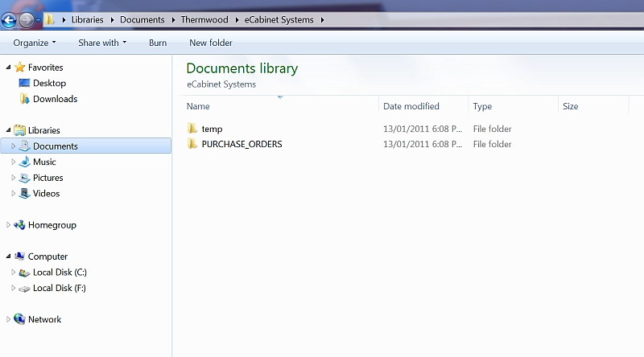Viewport: 644px width, 357px height.
Task: Click the Burn toolbar button
Action: (x=158, y=43)
